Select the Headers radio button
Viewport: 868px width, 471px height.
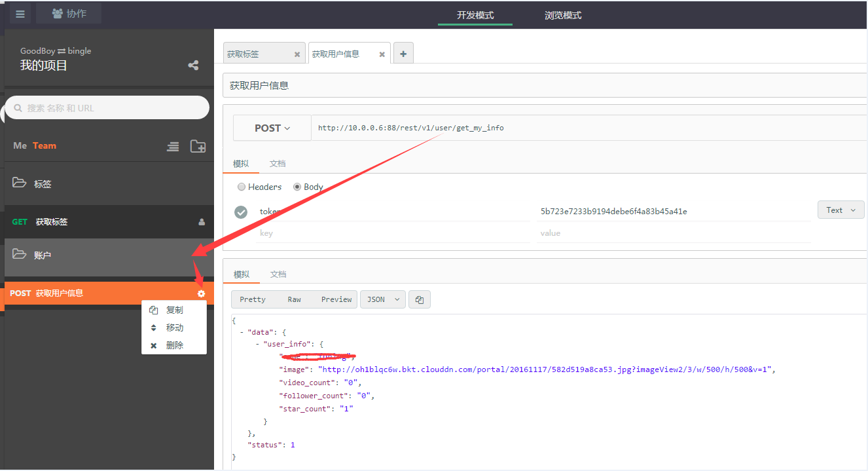pos(242,187)
